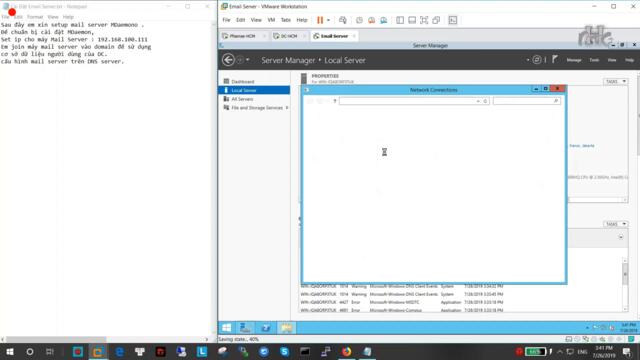
Task: Open File and Storage Services
Action: [257, 108]
